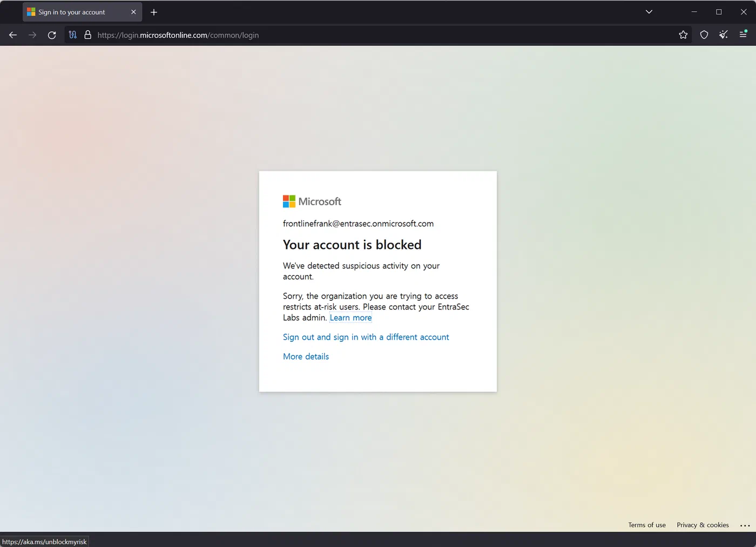Screen dimensions: 756x547
Task: Sign out and sign in with different account
Action: 366,337
